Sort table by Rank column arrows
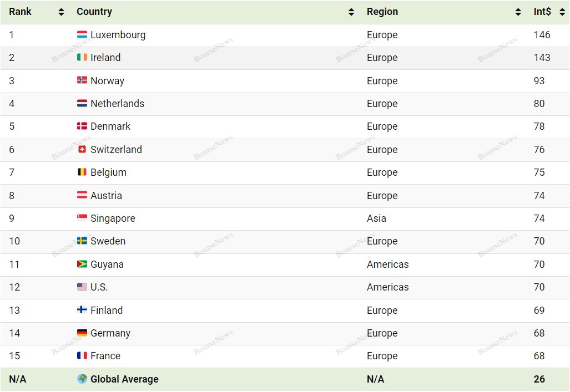The image size is (570, 392). click(x=61, y=12)
